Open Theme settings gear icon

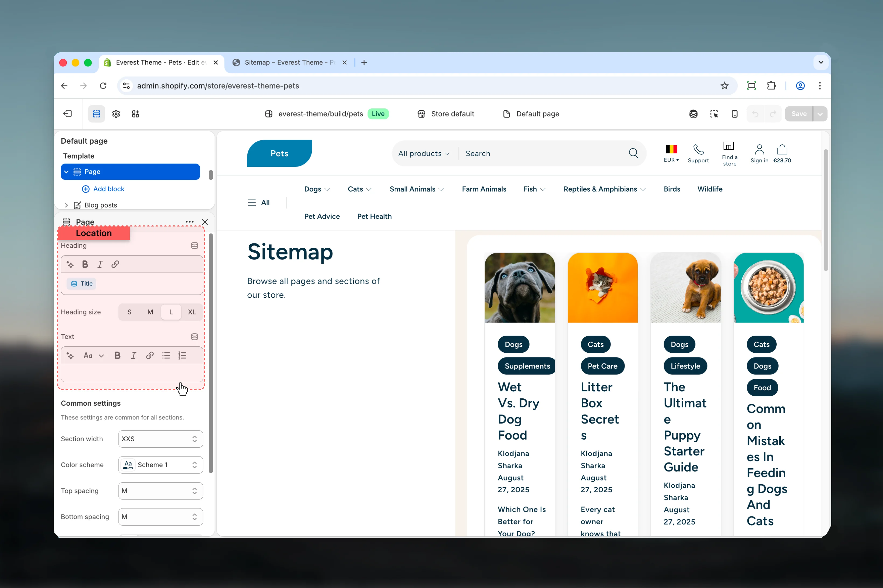point(116,114)
